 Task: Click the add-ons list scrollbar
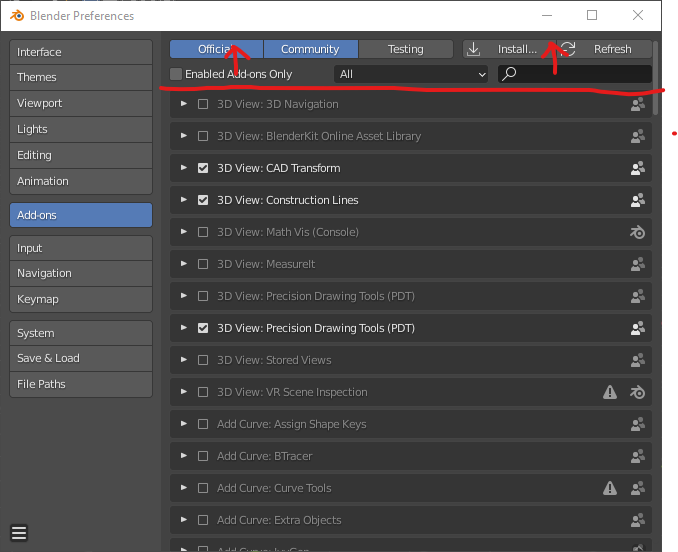[x=656, y=78]
